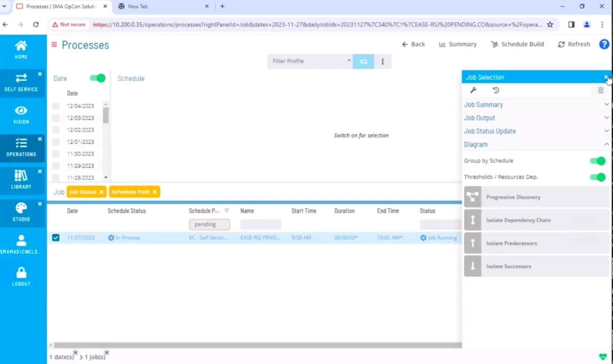Open the Studio palette module
Image resolution: width=613 pixels, height=364 pixels.
click(x=21, y=212)
